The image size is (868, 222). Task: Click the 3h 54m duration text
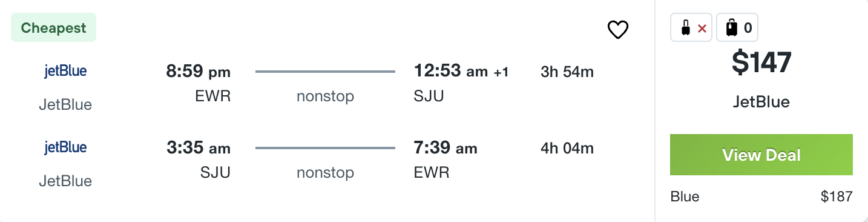click(x=567, y=72)
